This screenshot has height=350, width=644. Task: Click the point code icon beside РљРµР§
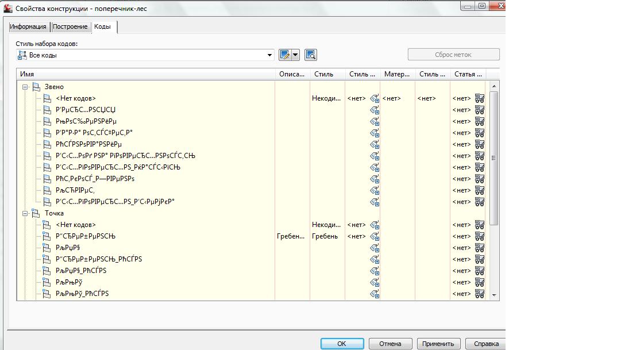click(x=47, y=248)
